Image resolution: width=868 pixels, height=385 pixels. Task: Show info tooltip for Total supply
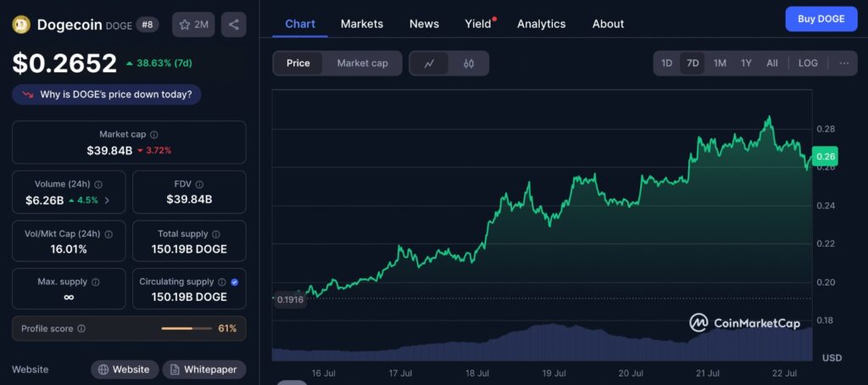[216, 234]
